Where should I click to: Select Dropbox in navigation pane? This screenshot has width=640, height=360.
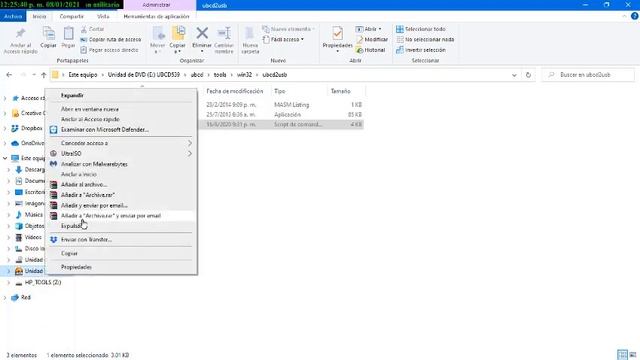31,128
